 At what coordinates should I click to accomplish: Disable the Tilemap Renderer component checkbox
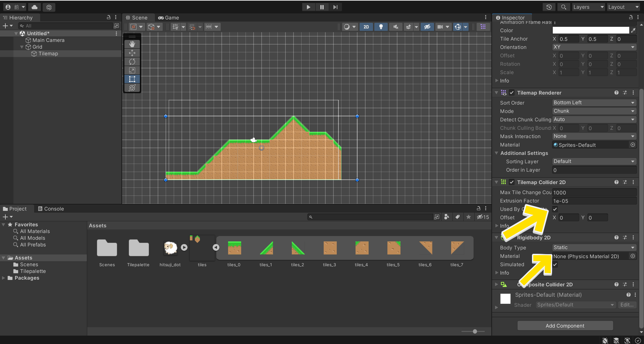(x=512, y=93)
